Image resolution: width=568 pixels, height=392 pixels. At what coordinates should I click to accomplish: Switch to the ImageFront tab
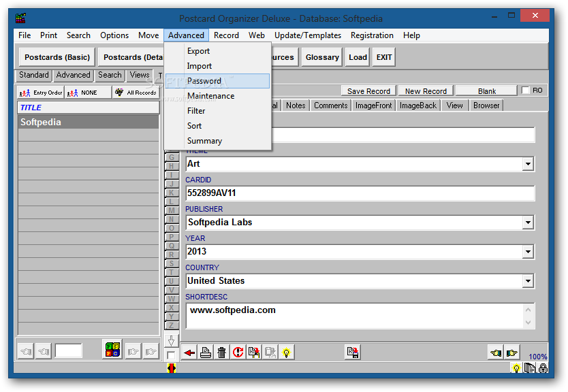coord(373,105)
